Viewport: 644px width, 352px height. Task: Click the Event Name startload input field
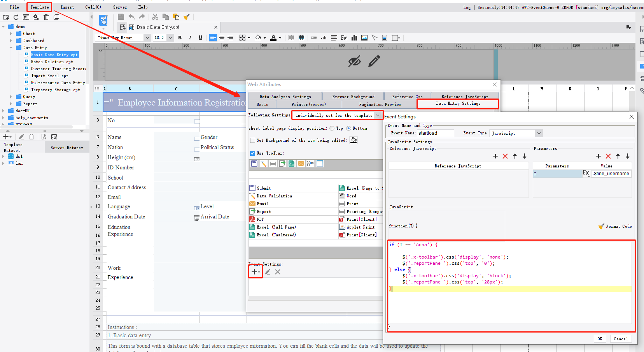[435, 133]
